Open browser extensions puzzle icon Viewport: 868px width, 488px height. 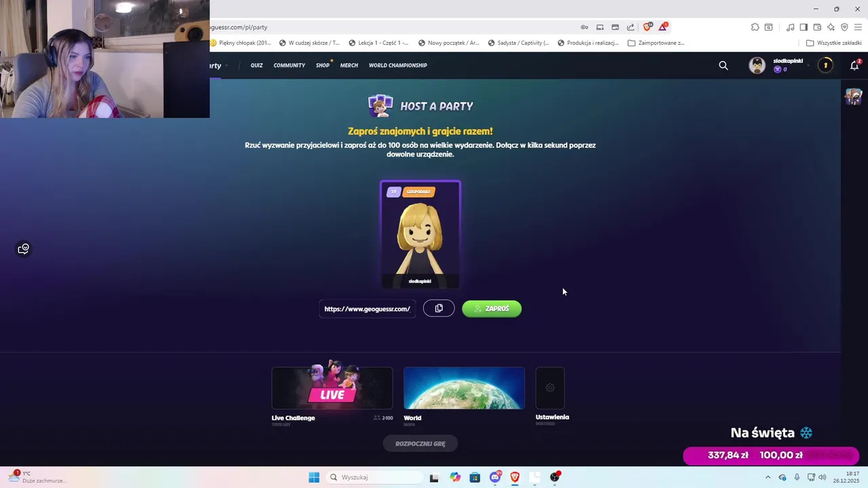(755, 27)
